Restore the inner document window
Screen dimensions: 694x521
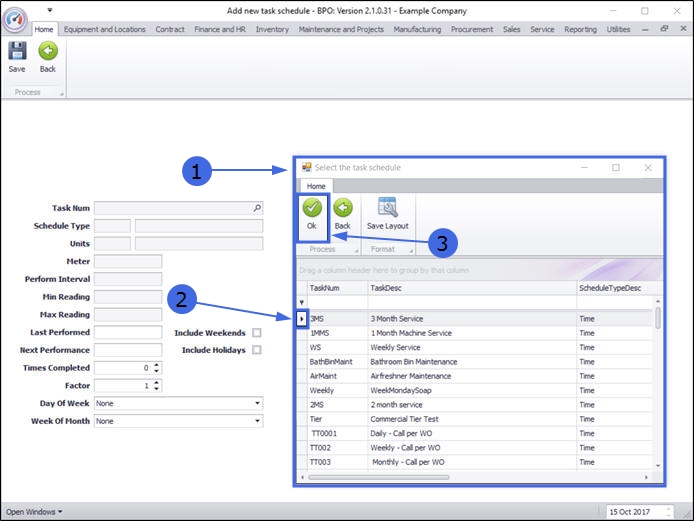pos(664,29)
